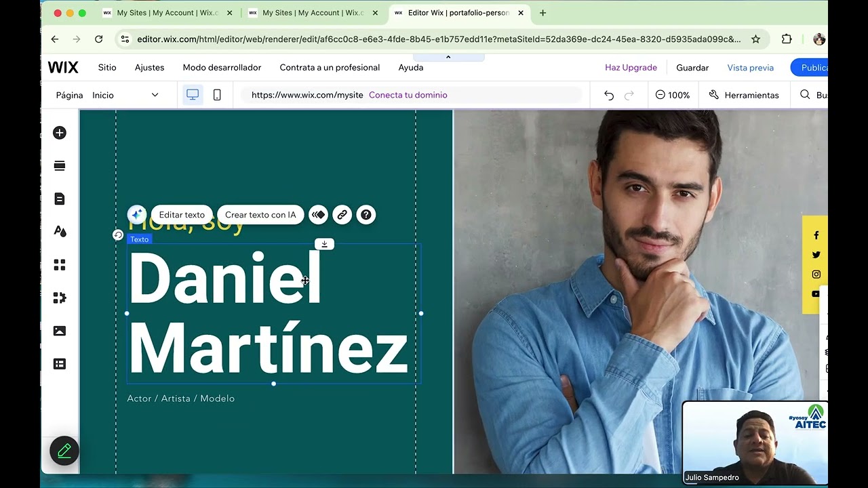Click the AI sparkle icon on text toolbar
The image size is (868, 488).
tap(136, 215)
